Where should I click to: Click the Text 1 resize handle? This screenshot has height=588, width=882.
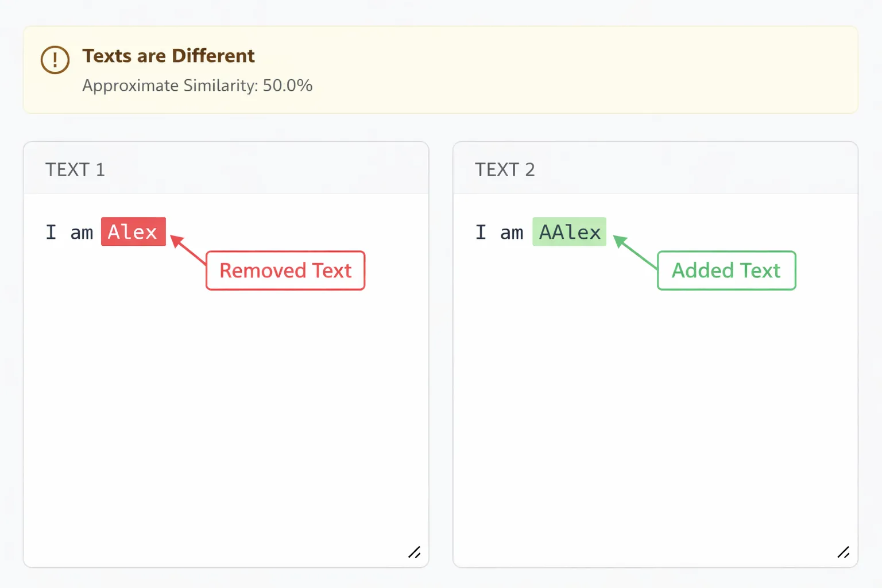click(x=415, y=552)
